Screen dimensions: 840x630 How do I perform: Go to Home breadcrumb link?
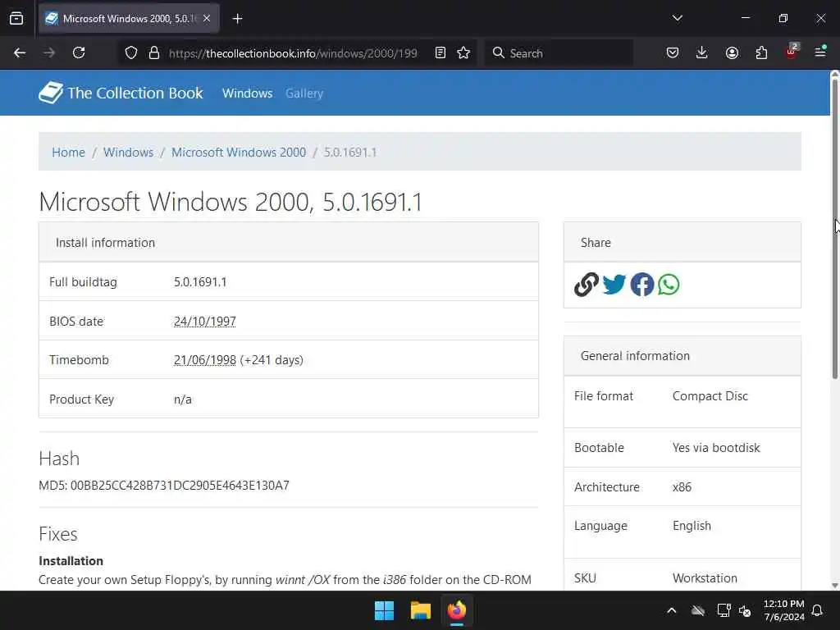pos(69,152)
